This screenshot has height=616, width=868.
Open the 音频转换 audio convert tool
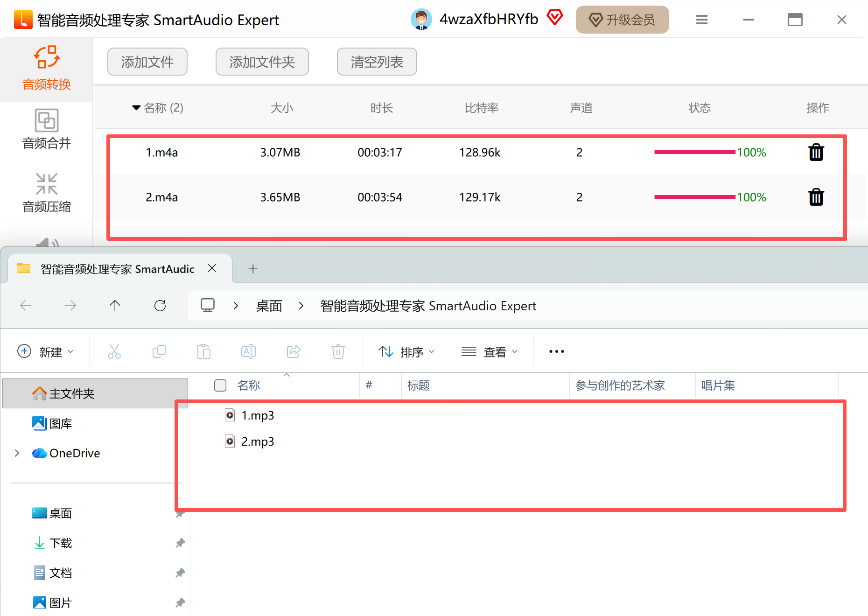click(x=47, y=69)
